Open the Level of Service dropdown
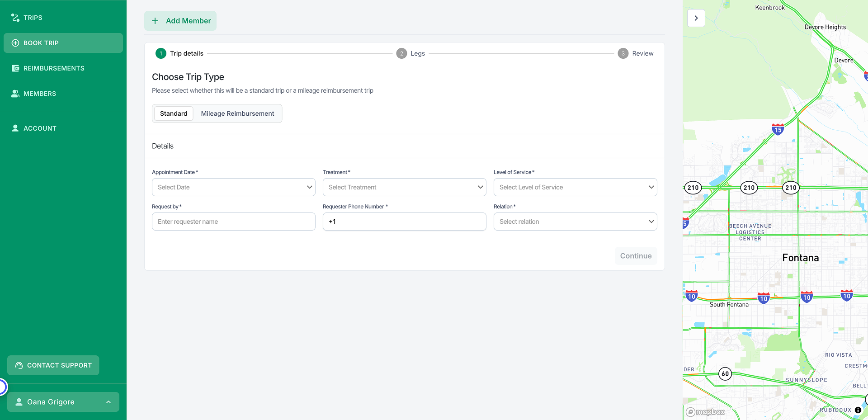The height and width of the screenshot is (420, 868). 576,187
